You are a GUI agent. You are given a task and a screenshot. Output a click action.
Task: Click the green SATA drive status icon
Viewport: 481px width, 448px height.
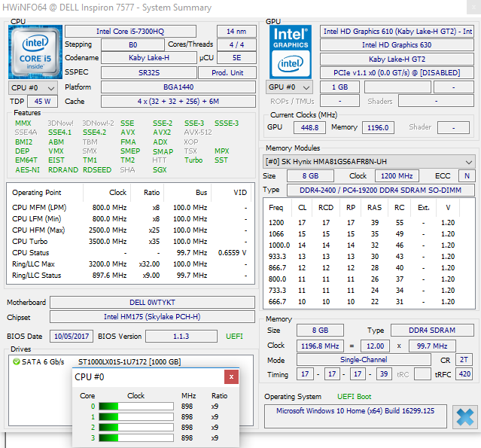click(17, 361)
